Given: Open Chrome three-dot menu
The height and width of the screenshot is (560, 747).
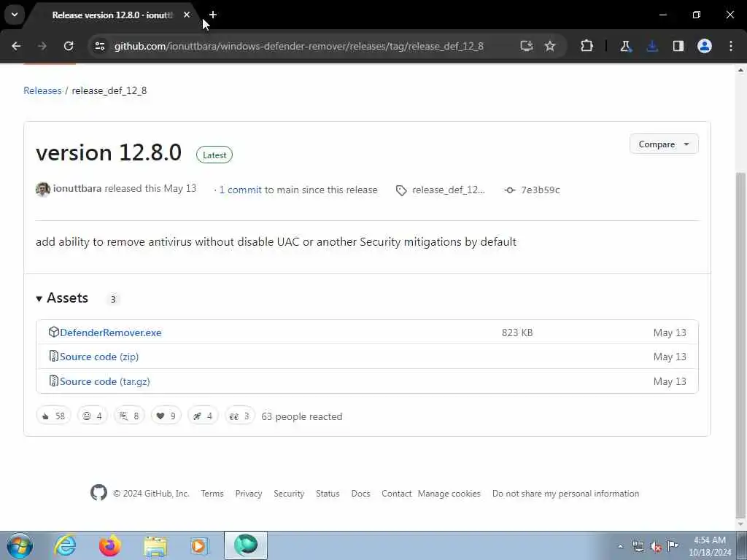Looking at the screenshot, I should [x=731, y=46].
